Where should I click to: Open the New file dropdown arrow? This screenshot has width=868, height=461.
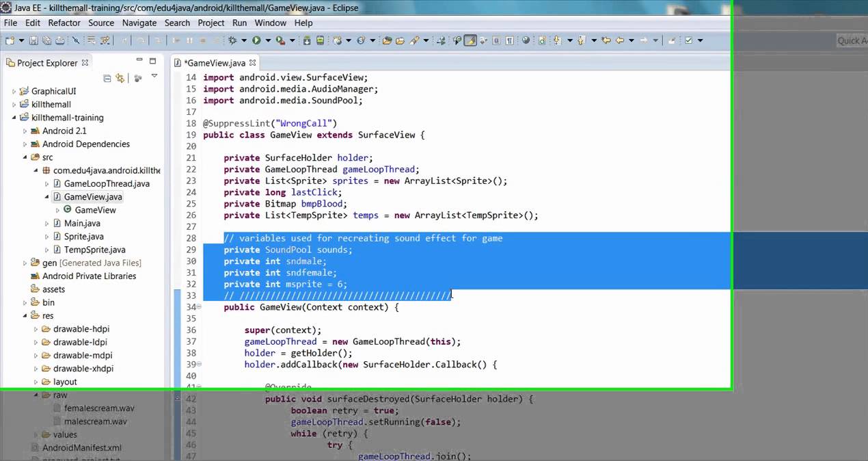[x=22, y=40]
